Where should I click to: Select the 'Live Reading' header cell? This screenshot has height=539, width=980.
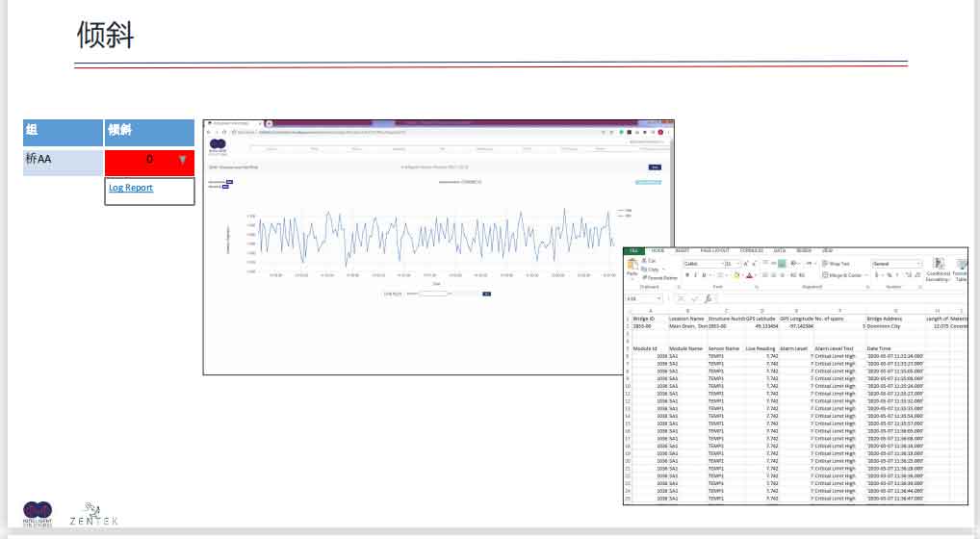[760, 348]
